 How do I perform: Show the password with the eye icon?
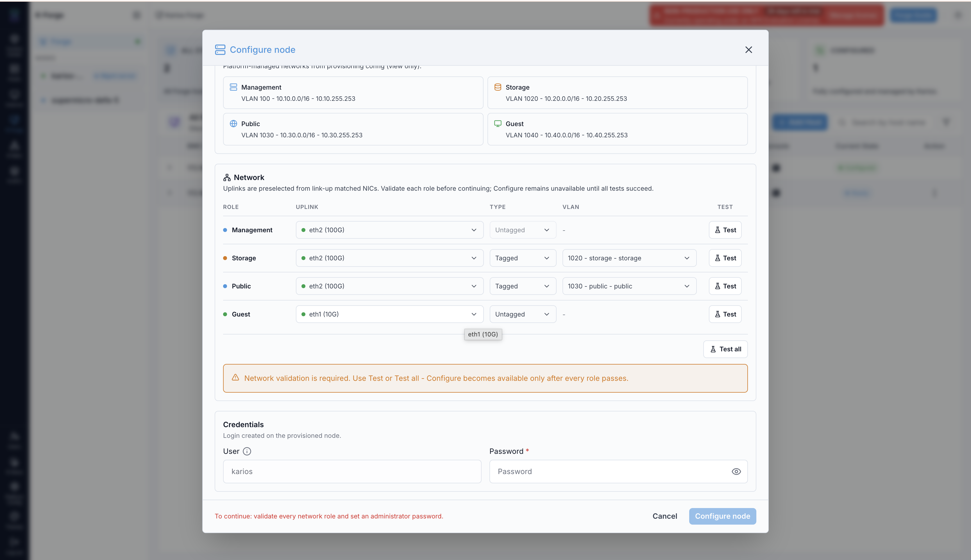736,472
